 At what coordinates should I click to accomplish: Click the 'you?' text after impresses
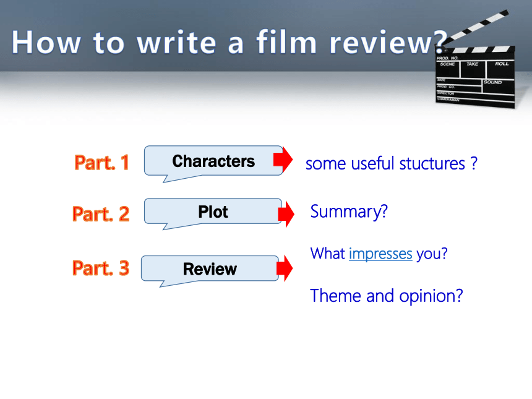[x=432, y=254]
